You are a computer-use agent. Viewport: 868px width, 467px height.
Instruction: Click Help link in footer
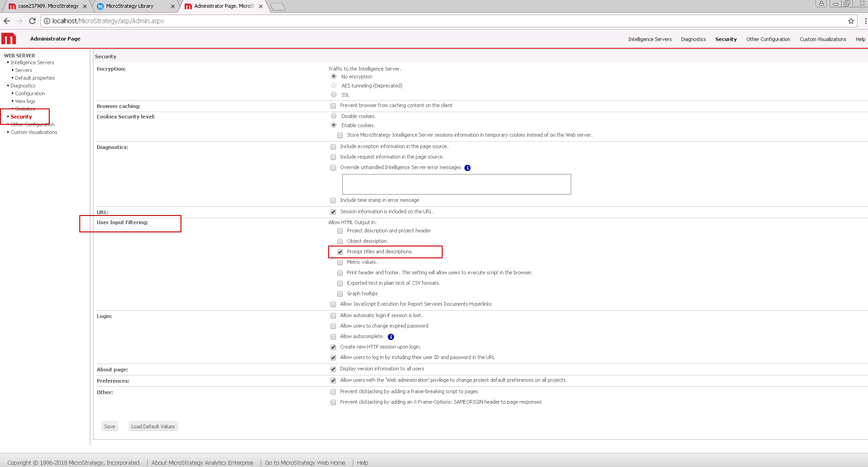click(362, 462)
